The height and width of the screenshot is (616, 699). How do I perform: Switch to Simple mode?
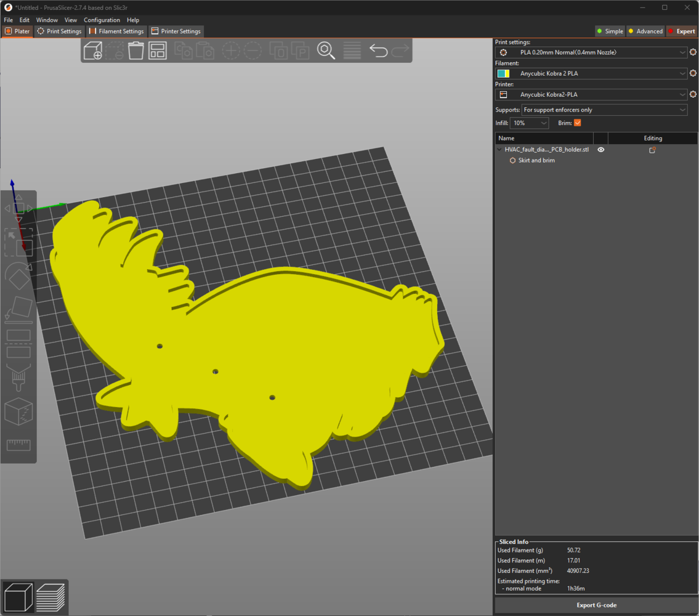pyautogui.click(x=610, y=31)
